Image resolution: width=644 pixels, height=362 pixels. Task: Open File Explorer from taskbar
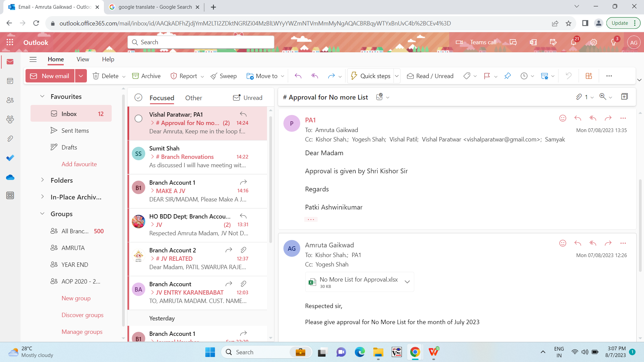[378, 352]
